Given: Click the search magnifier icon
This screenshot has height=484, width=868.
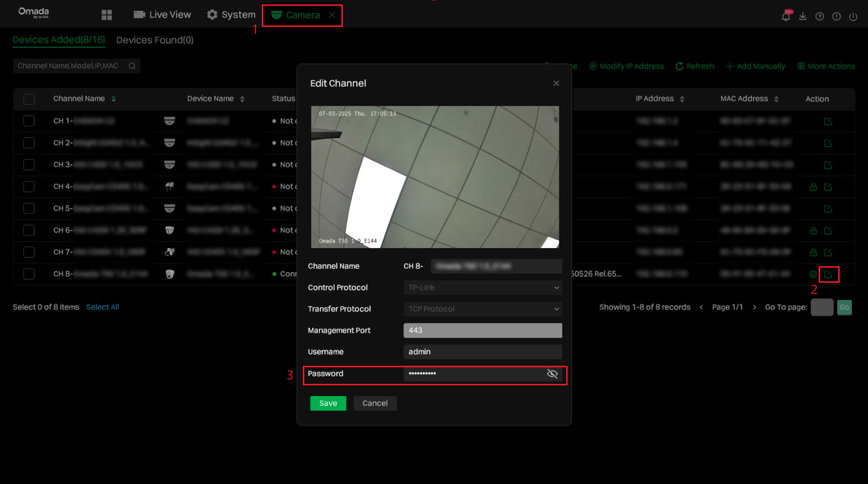Looking at the screenshot, I should (x=132, y=66).
